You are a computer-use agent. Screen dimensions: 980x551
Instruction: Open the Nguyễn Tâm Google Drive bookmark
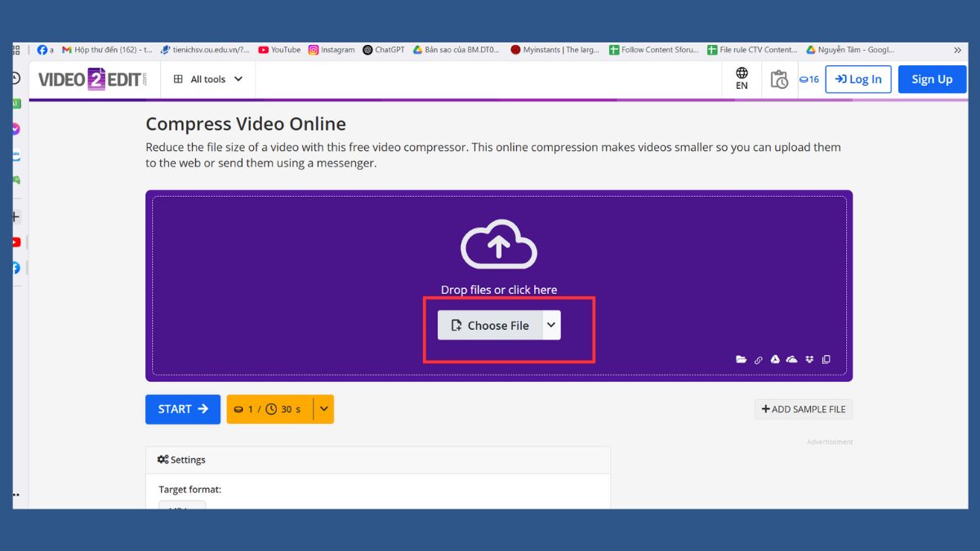pos(850,50)
